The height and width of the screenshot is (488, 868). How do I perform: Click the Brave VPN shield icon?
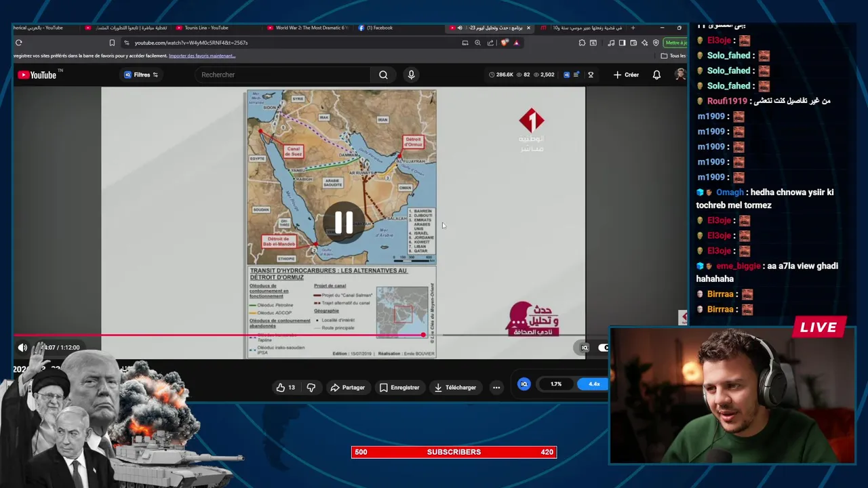[x=656, y=43]
